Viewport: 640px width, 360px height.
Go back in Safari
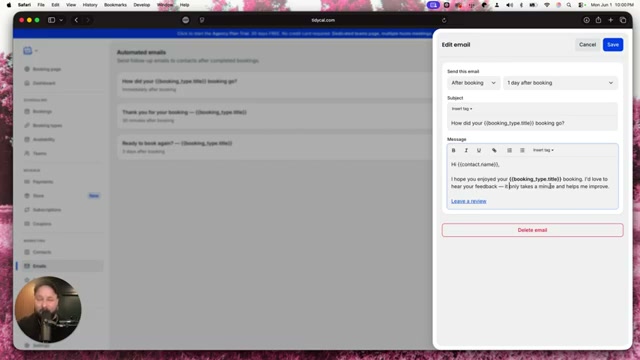pos(76,20)
